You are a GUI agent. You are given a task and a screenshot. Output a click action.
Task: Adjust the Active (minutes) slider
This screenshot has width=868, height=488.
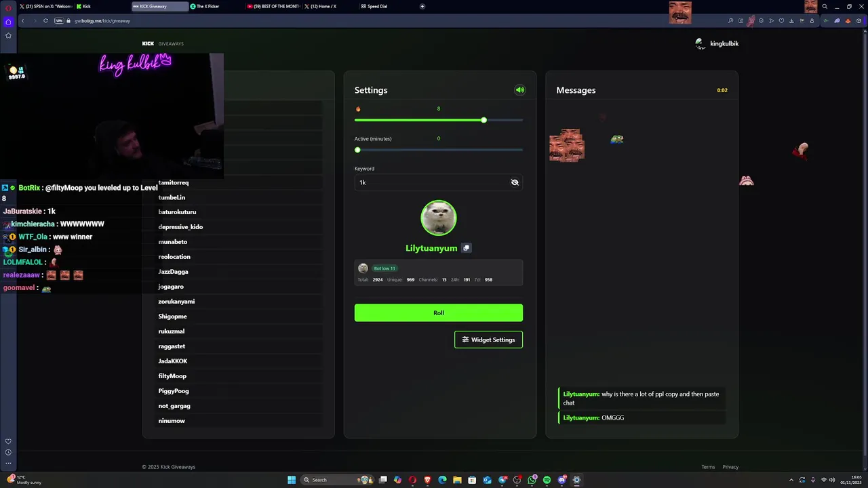[439, 150]
